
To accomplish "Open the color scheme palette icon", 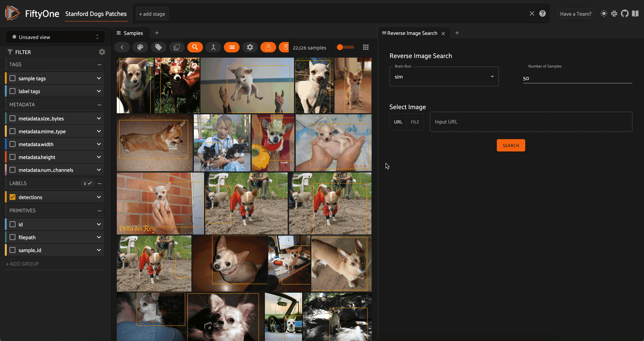I will pyautogui.click(x=140, y=47).
